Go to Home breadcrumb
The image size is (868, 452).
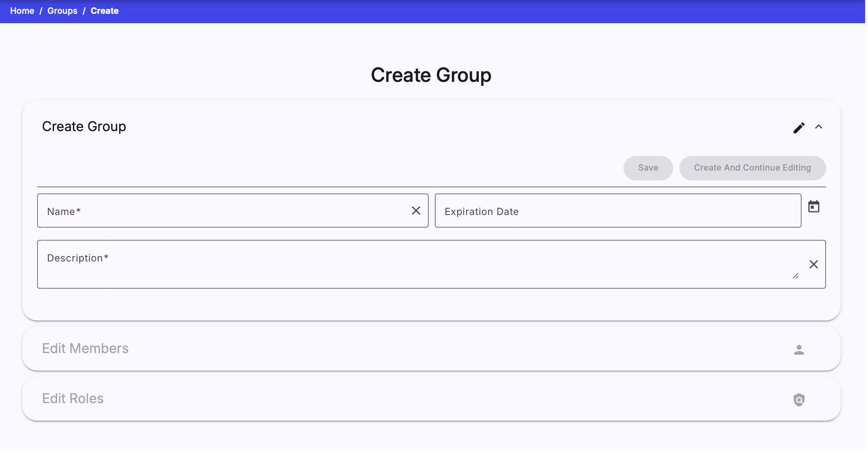[x=22, y=11]
